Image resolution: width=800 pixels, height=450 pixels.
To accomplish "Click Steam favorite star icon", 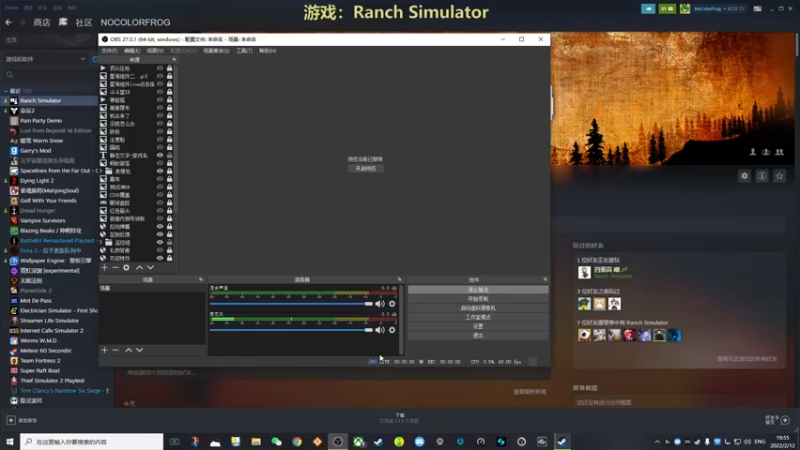I will tap(779, 176).
